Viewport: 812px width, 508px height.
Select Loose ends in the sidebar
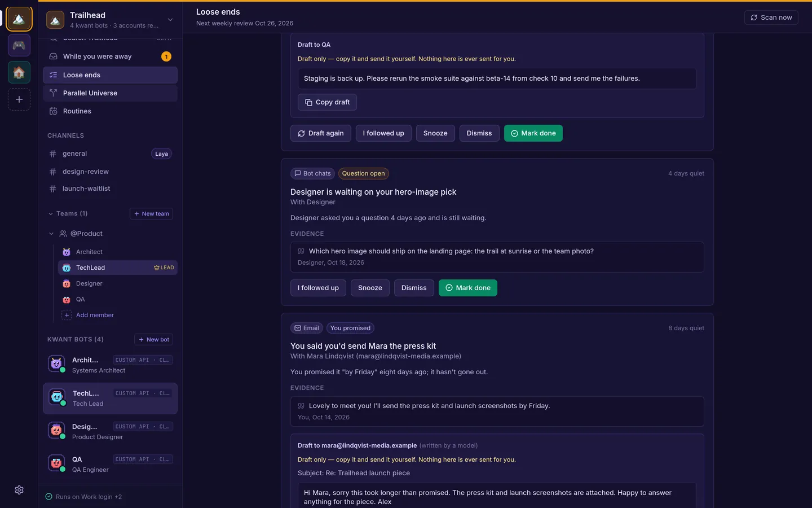tap(110, 75)
